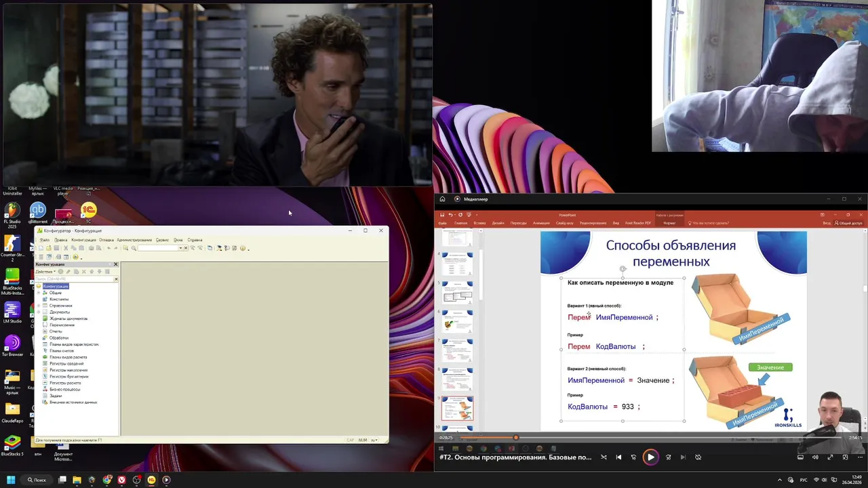This screenshot has height=488, width=868.
Task: Select Регистры расчета in tree
Action: (66, 383)
